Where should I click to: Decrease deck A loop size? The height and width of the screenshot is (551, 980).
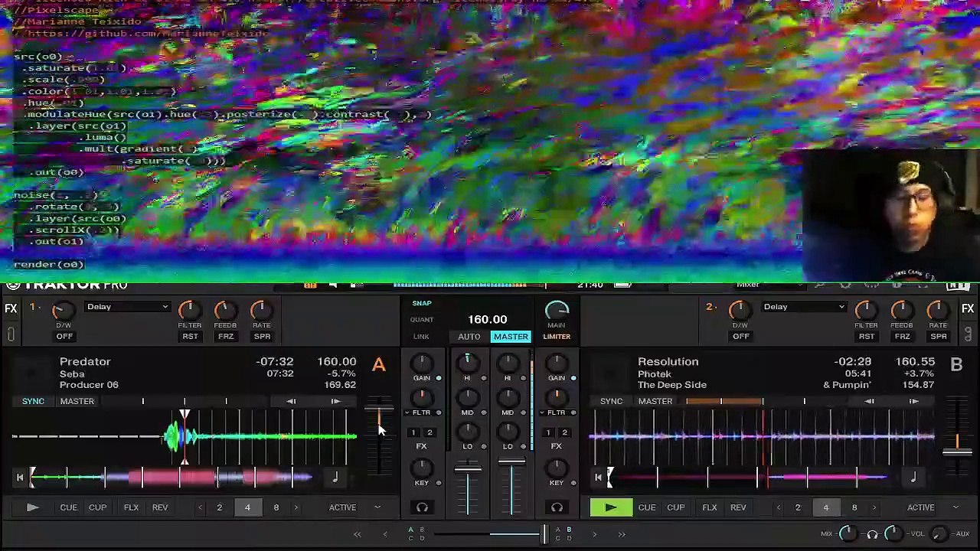pyautogui.click(x=200, y=507)
